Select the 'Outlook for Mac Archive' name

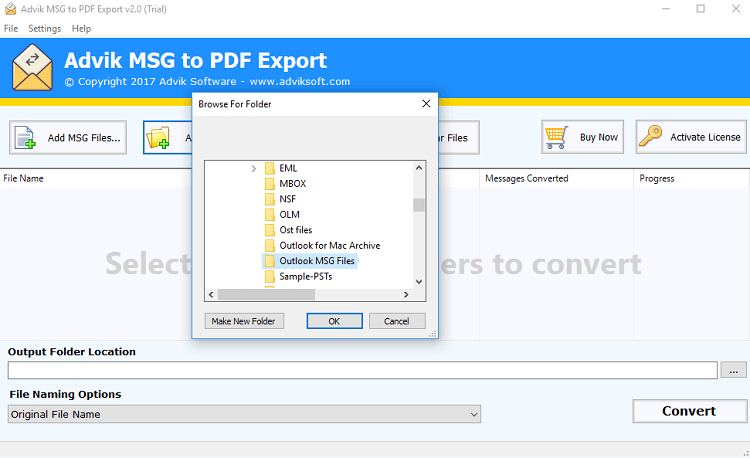point(330,246)
